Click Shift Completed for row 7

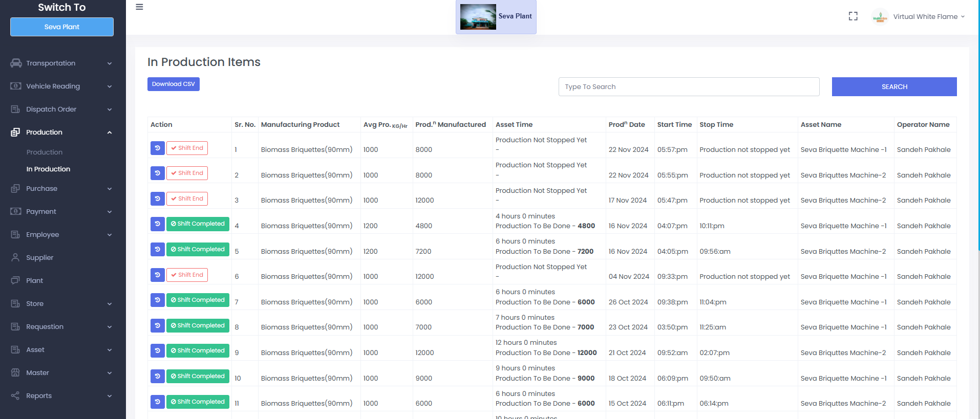198,300
